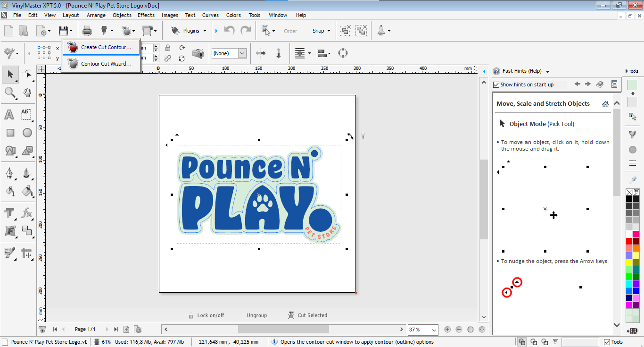Click the Ungroup button below canvas

(256, 315)
